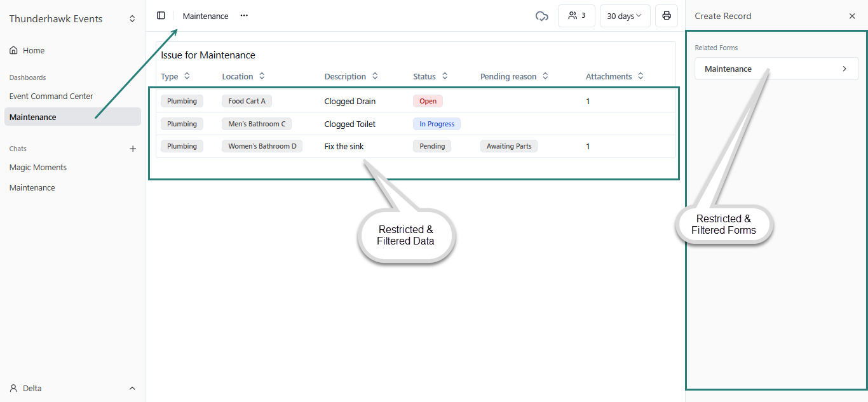
Task: Open the Maintenance chat
Action: pos(32,188)
